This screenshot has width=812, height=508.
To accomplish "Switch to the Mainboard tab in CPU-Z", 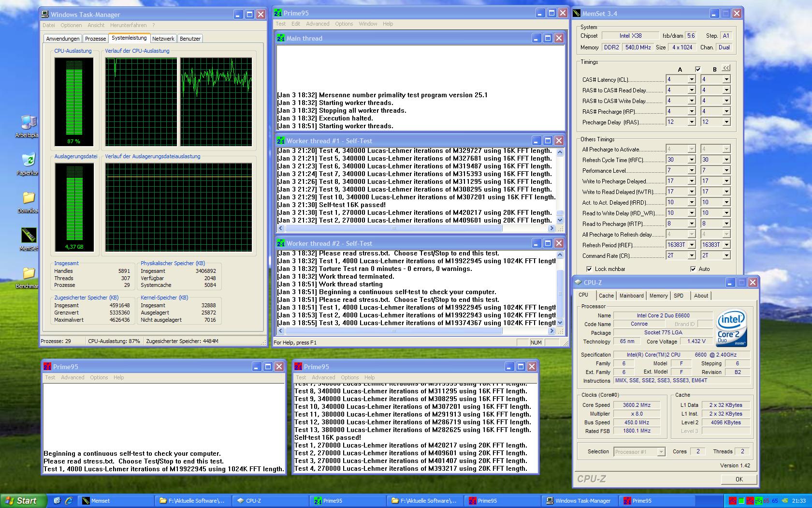I will click(632, 296).
